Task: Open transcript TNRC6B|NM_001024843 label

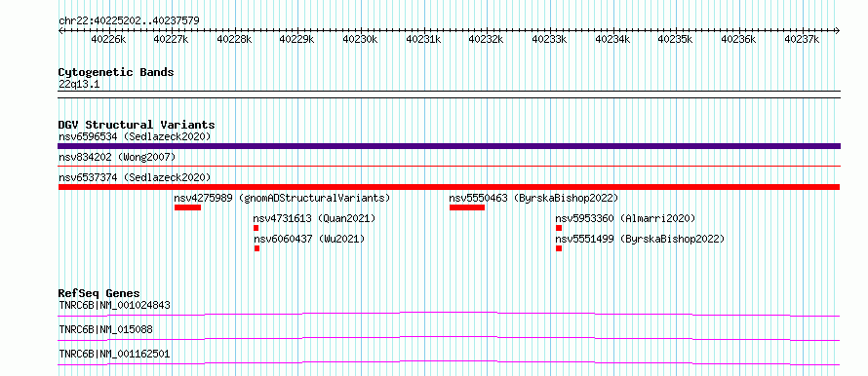Action: [x=114, y=305]
